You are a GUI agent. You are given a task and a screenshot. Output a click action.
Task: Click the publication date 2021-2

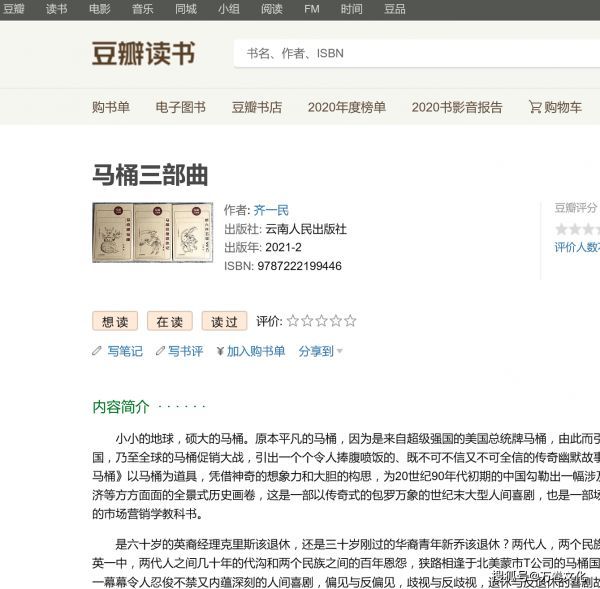click(x=283, y=247)
